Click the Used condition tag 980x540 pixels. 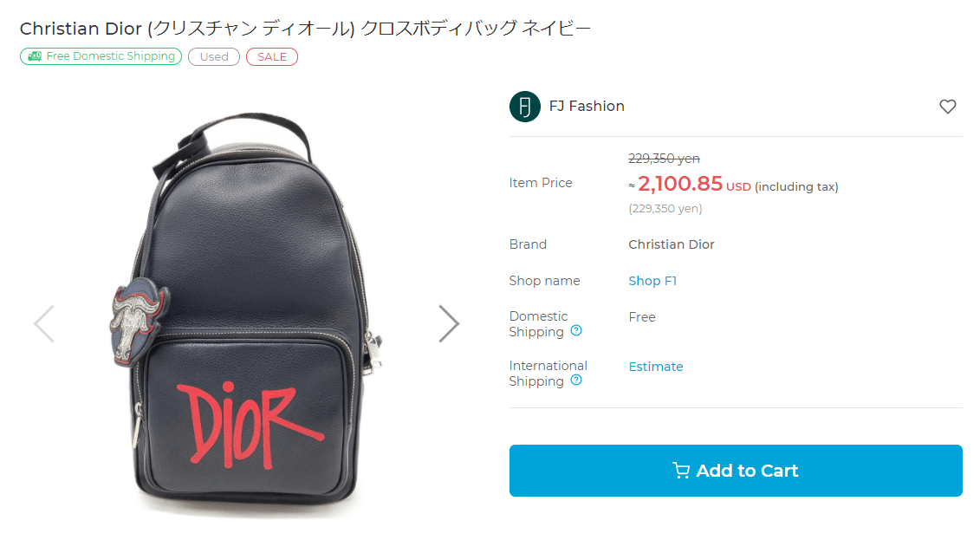214,57
